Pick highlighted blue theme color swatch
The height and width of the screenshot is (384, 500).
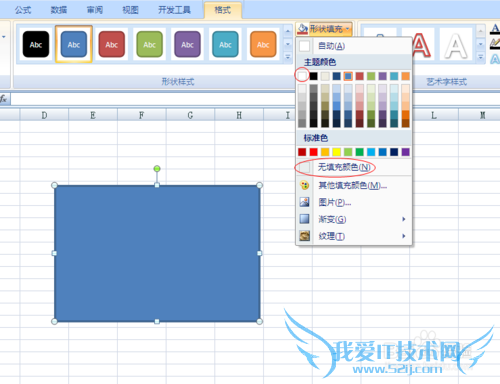click(x=348, y=76)
